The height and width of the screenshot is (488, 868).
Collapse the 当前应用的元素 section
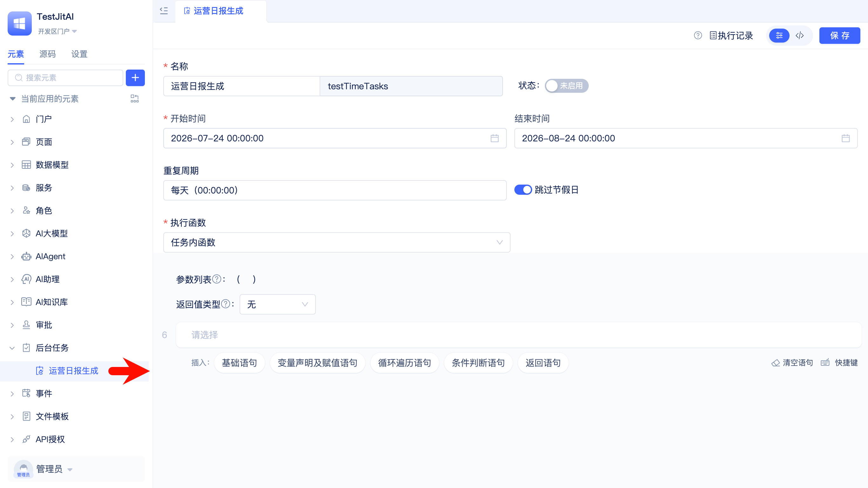pos(12,99)
